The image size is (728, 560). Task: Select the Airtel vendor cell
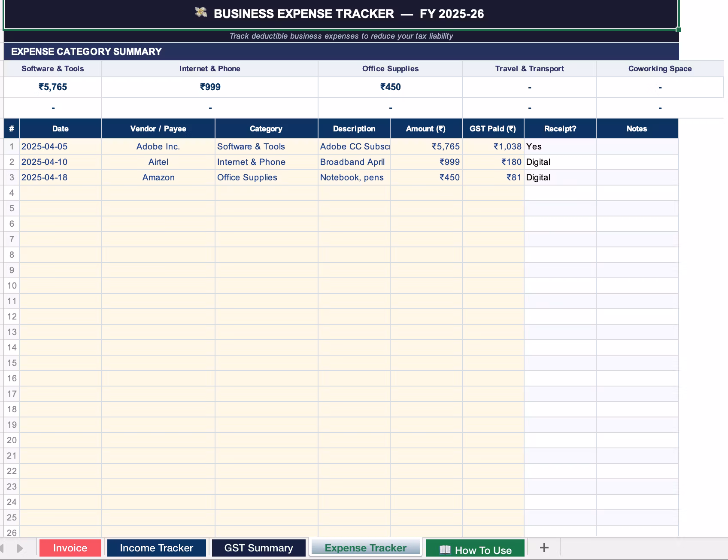click(x=158, y=162)
